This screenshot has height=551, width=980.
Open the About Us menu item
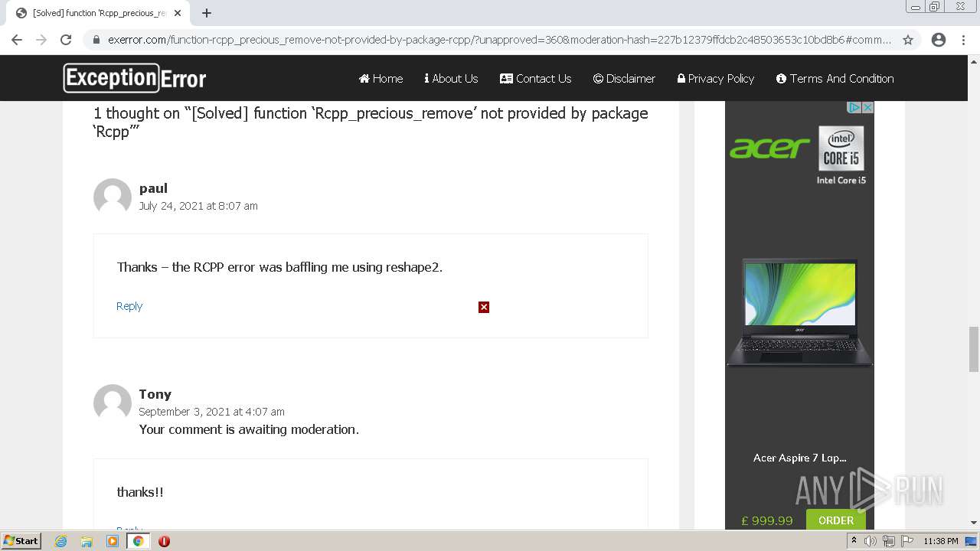coord(451,78)
